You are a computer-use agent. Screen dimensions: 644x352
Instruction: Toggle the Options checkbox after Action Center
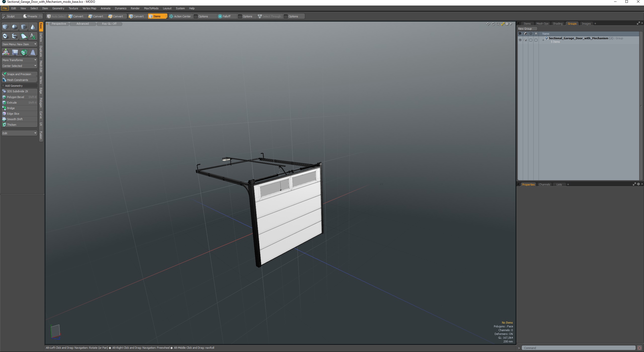[x=196, y=16]
